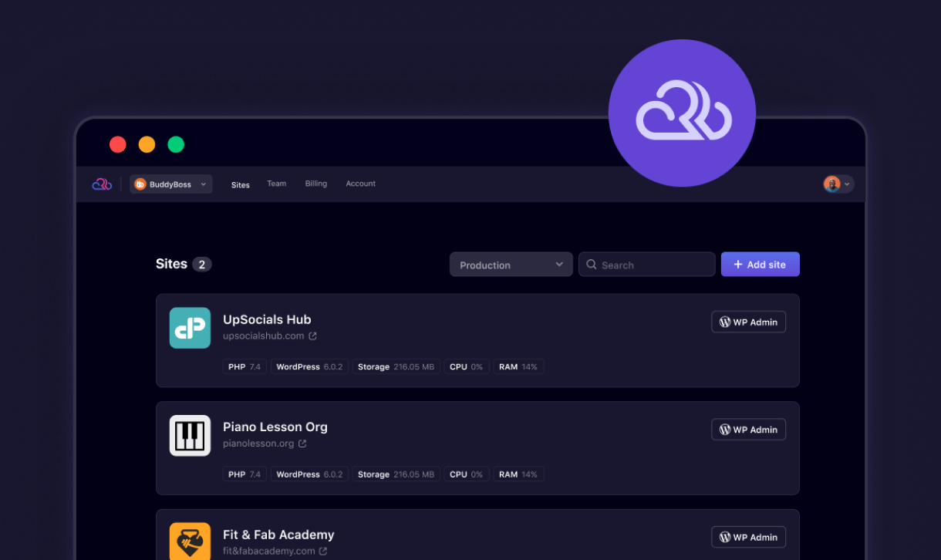Go to the Team tab
Screen dimensions: 941x560
(x=276, y=184)
